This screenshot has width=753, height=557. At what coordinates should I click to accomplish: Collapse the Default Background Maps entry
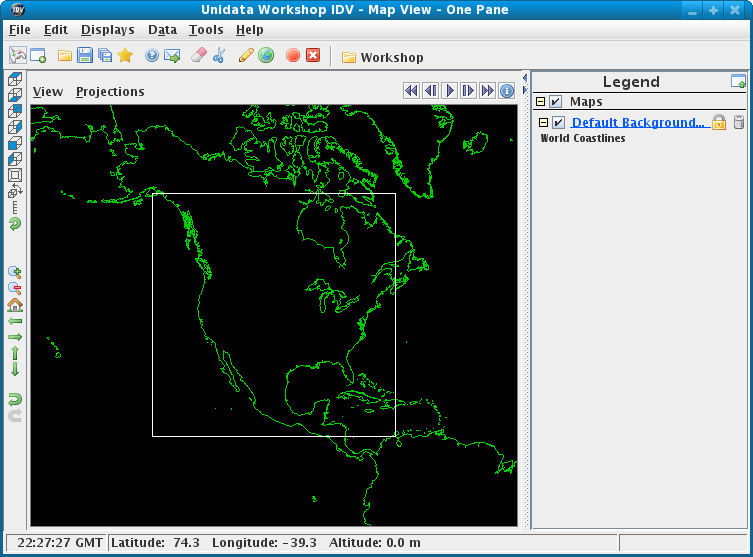pyautogui.click(x=544, y=122)
